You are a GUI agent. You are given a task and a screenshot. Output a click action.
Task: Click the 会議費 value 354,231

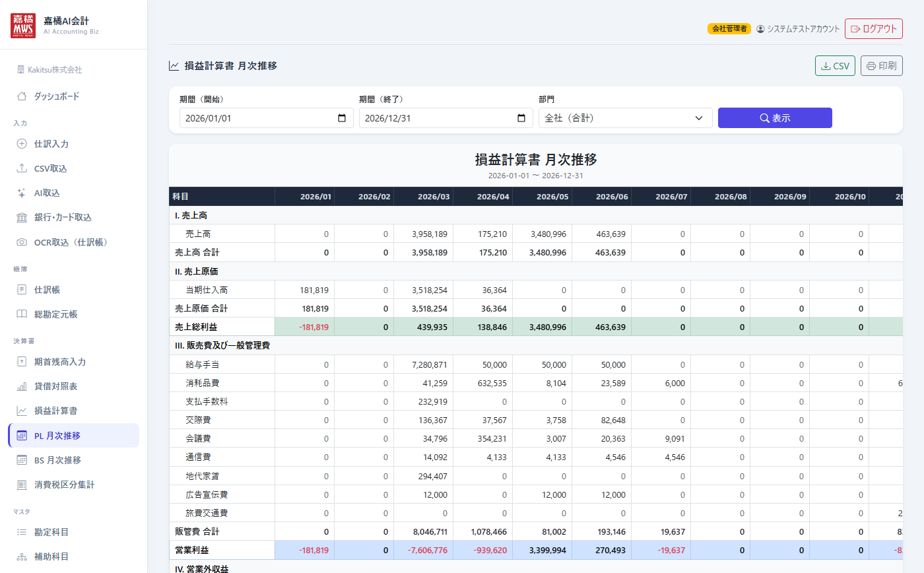coord(491,438)
